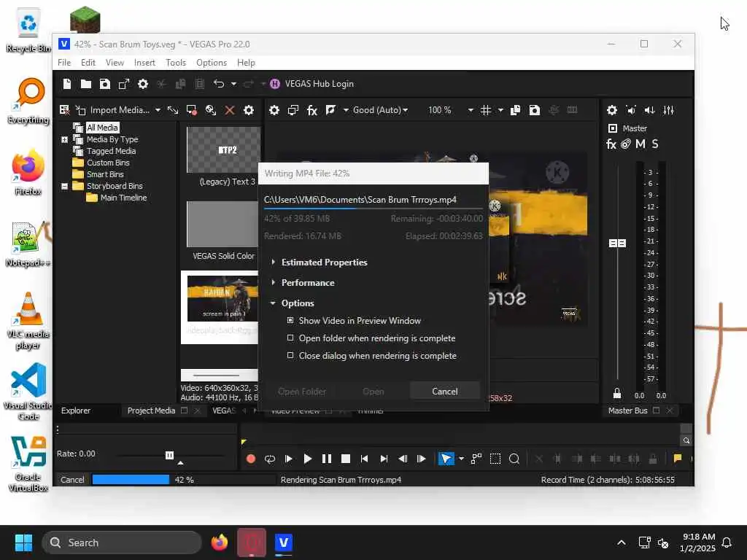747x560 pixels.
Task: Collapse the Options section
Action: point(273,303)
